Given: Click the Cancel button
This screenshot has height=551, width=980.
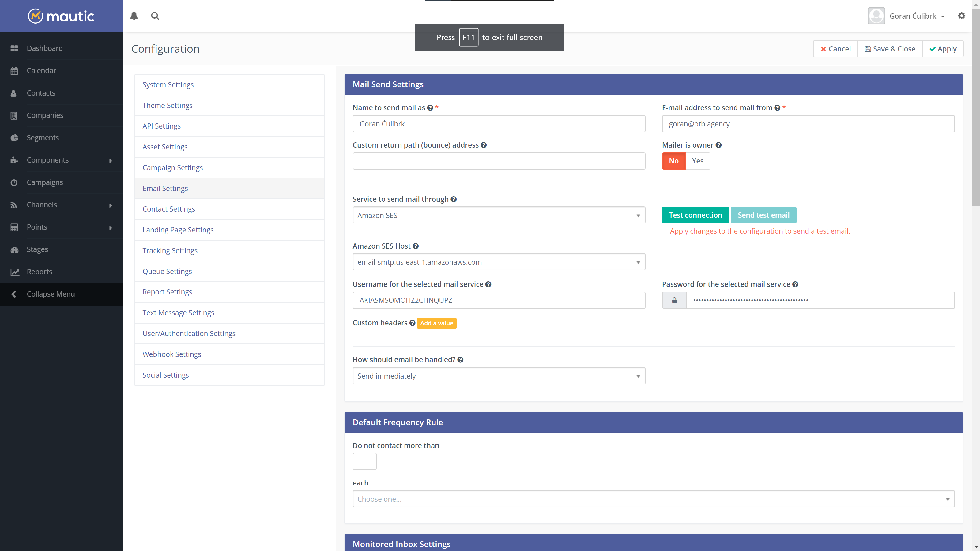Looking at the screenshot, I should [x=835, y=49].
